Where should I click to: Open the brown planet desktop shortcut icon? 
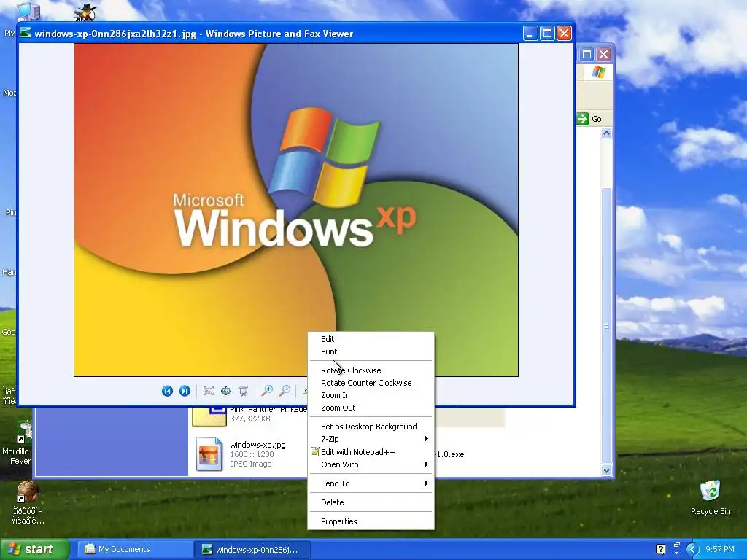click(x=27, y=492)
